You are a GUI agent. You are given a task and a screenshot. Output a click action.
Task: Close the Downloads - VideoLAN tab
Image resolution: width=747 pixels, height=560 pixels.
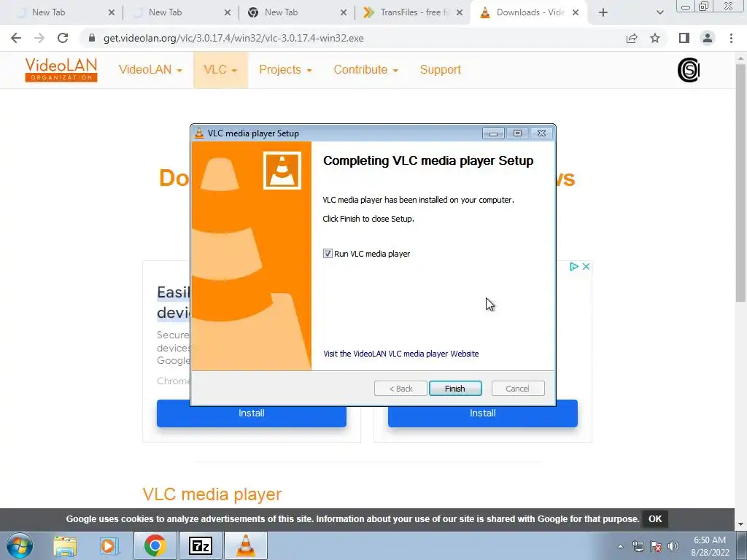point(576,13)
